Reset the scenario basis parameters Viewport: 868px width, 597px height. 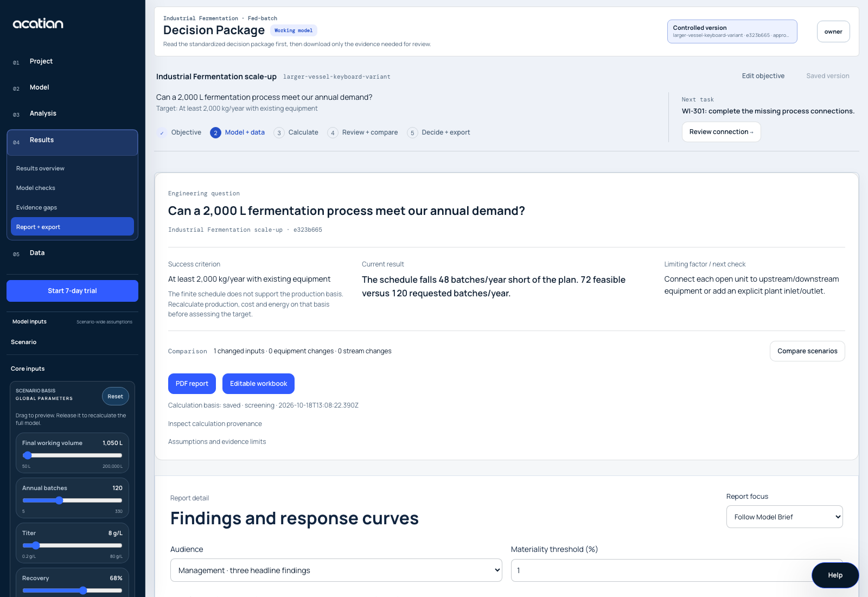115,396
